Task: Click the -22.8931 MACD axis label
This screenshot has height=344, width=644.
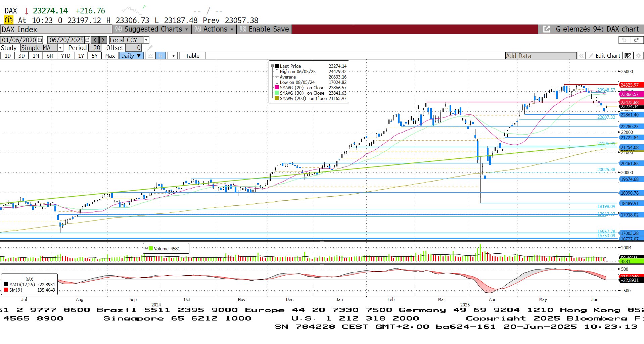Action: click(x=631, y=280)
